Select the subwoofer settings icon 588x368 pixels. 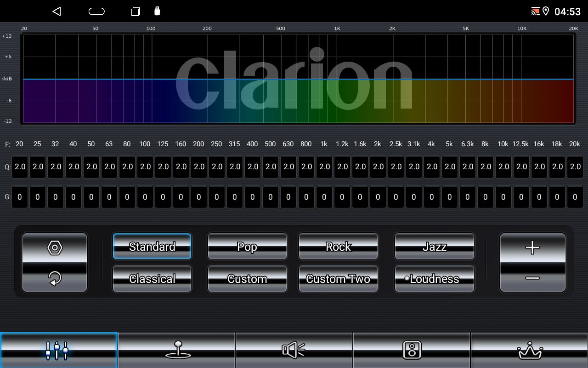(x=412, y=350)
